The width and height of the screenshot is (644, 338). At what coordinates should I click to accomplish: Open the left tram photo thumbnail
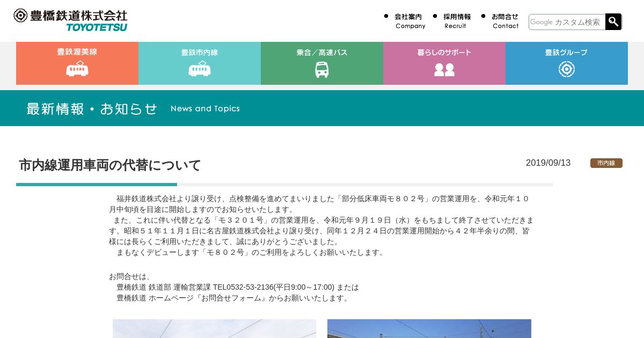pos(214,328)
